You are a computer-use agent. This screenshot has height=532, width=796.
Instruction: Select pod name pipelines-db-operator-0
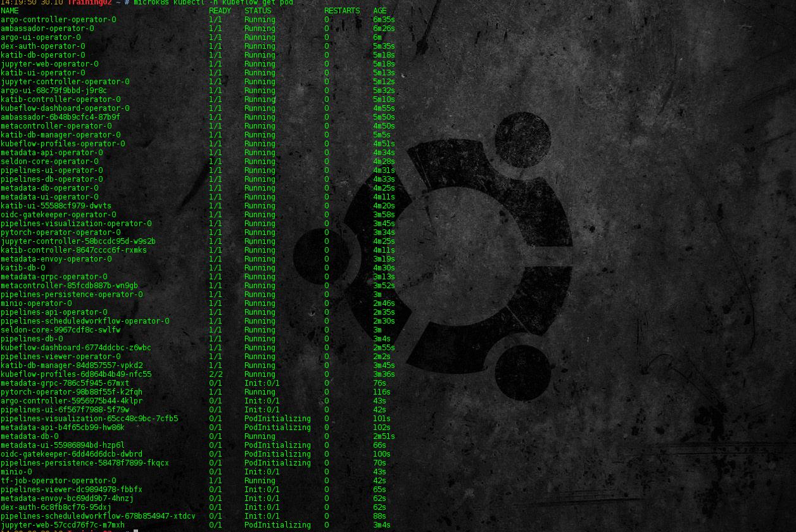52,179
